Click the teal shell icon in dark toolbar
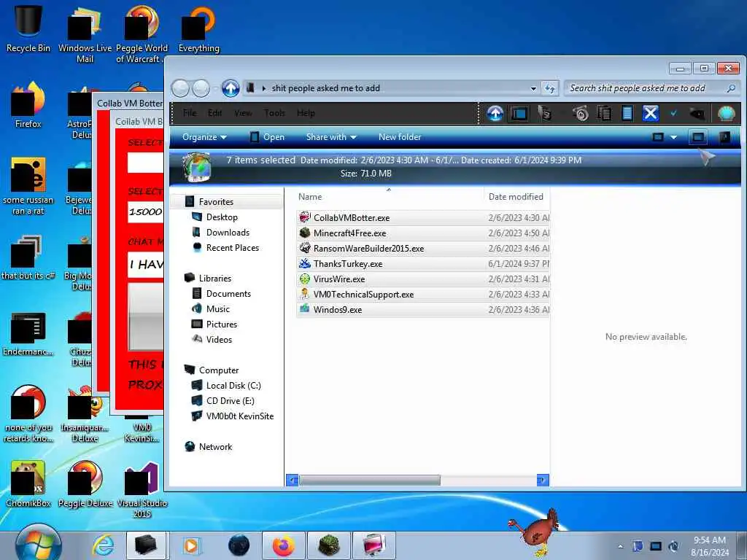This screenshot has height=560, width=747. pos(727,113)
